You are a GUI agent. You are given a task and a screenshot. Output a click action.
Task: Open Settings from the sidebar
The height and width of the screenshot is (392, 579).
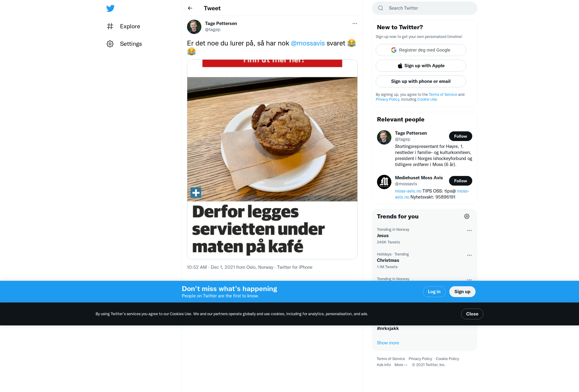pyautogui.click(x=124, y=44)
